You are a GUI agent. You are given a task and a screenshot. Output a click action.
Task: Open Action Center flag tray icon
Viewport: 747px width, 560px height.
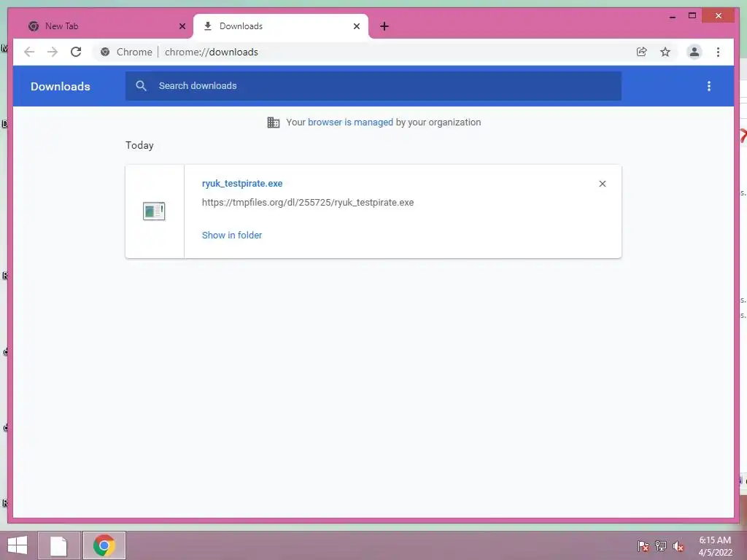coord(643,545)
